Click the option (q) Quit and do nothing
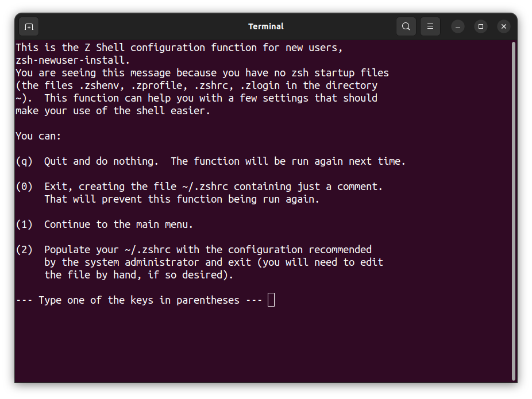The height and width of the screenshot is (399, 532). pos(210,161)
